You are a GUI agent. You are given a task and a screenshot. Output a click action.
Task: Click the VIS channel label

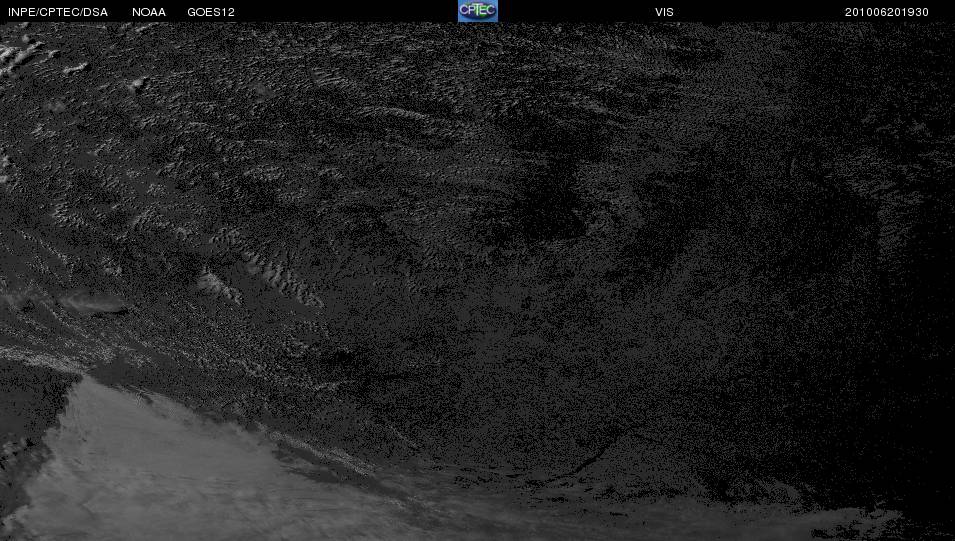[664, 12]
